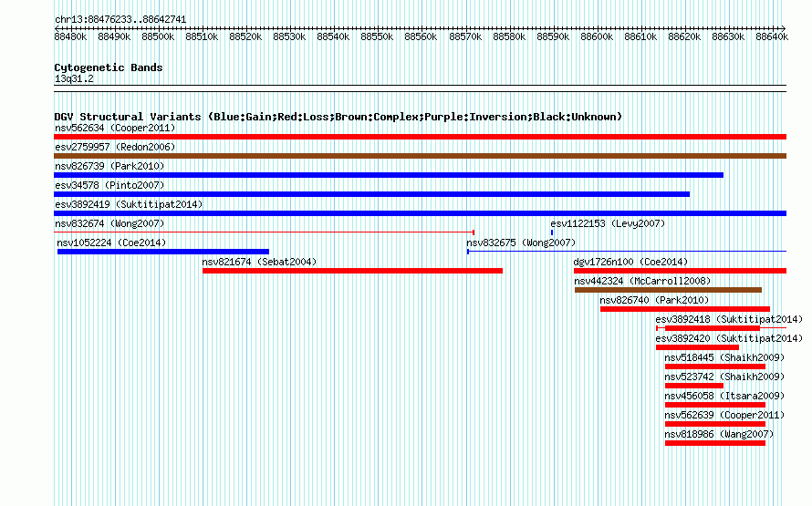Click the 88560k ruler position

point(421,36)
